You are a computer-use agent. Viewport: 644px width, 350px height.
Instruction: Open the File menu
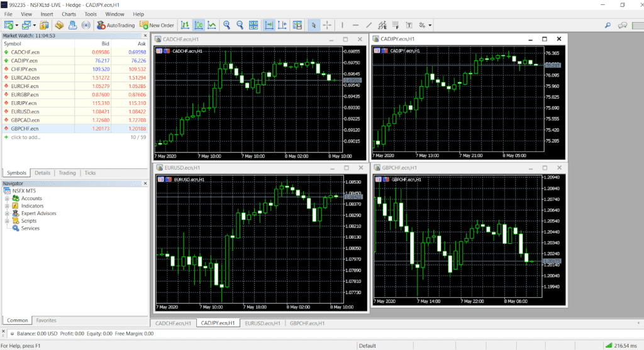click(x=8, y=14)
